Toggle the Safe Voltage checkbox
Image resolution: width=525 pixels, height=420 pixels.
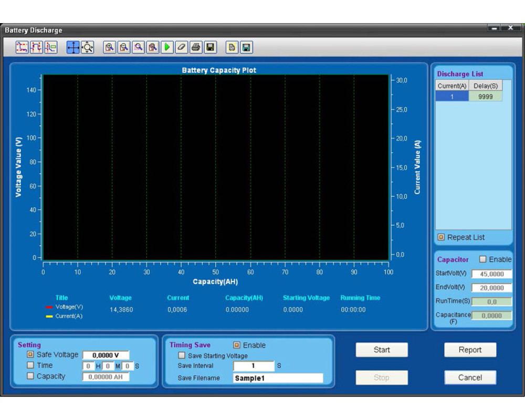coord(30,355)
